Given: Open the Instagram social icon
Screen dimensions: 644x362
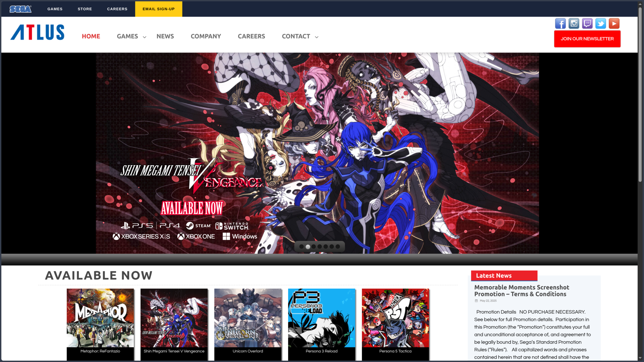Looking at the screenshot, I should point(574,23).
